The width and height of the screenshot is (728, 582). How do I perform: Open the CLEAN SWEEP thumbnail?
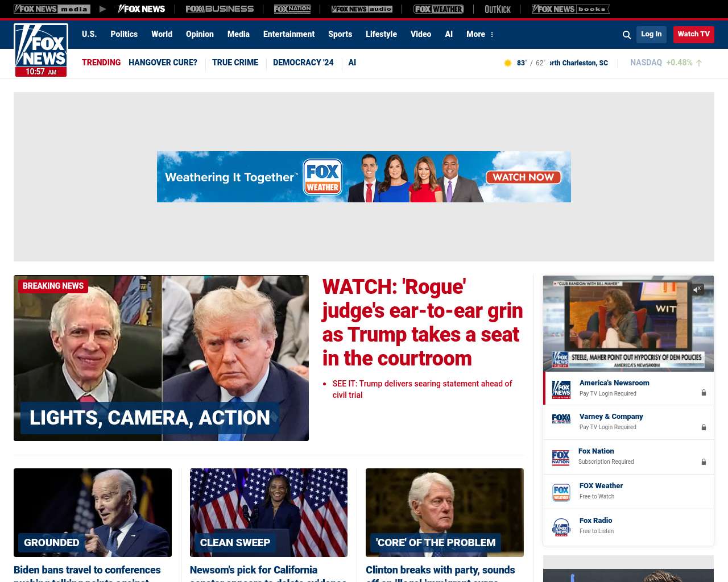tap(268, 513)
